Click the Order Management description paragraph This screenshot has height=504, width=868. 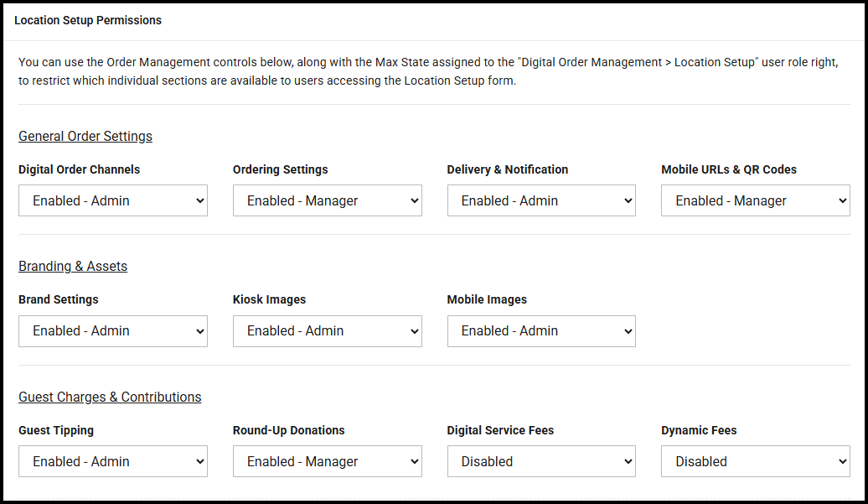(427, 72)
